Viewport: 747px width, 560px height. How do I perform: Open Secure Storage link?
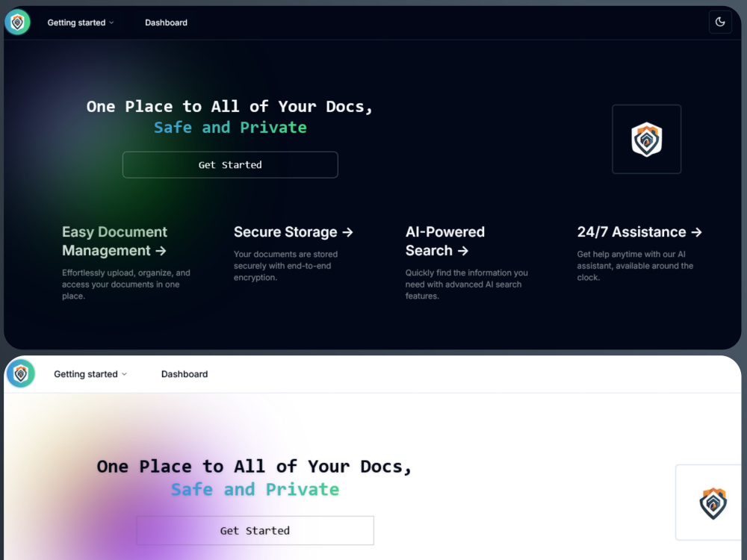[x=294, y=232]
